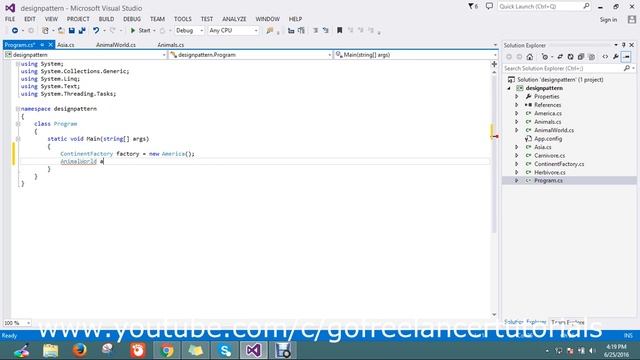Expand the Properties node
Screen dimensions: 640x360
tap(517, 97)
